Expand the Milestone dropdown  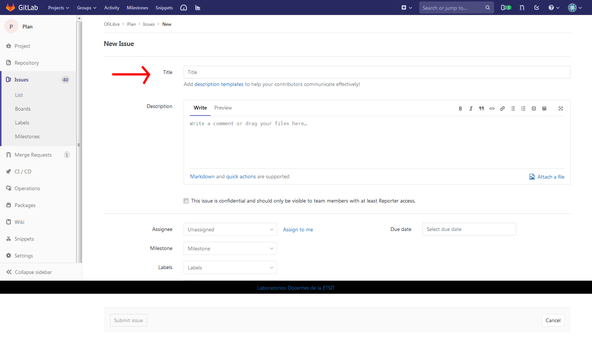click(230, 249)
